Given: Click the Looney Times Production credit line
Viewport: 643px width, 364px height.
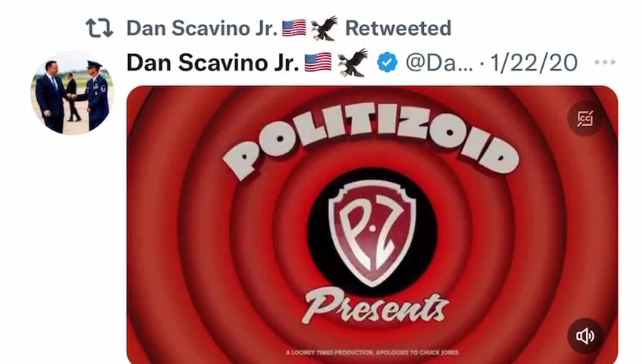Looking at the screenshot, I should 372,352.
